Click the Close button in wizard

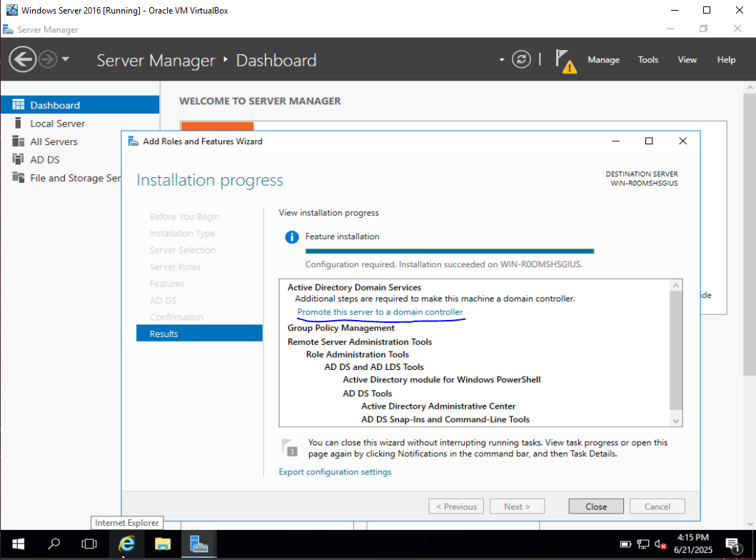pos(596,506)
